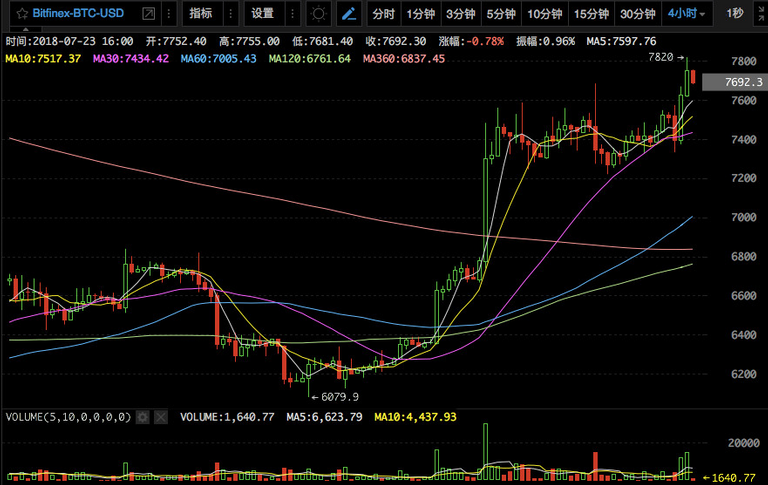Click the Bitfinex-BTC-USD pair title
Image resolution: width=768 pixels, height=485 pixels.
click(x=78, y=13)
